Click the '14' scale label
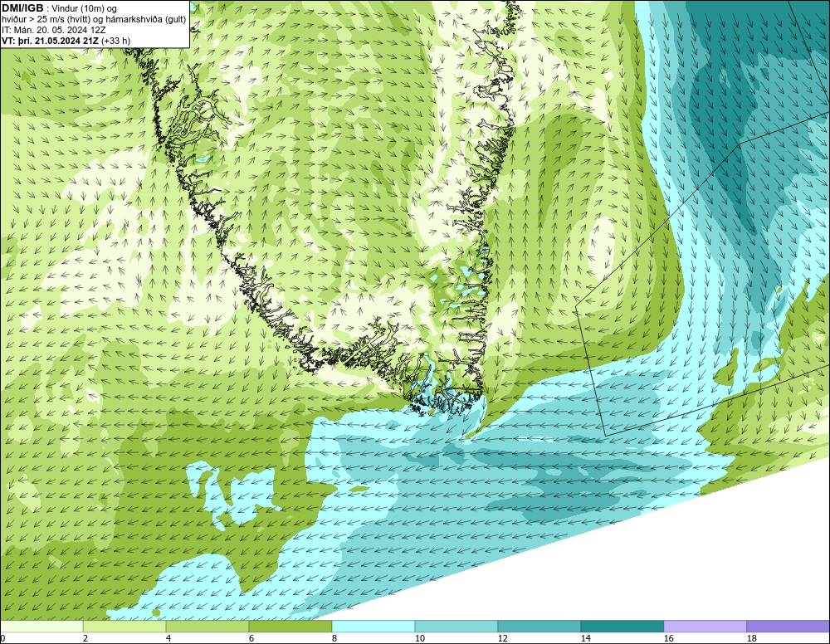 tap(585, 638)
